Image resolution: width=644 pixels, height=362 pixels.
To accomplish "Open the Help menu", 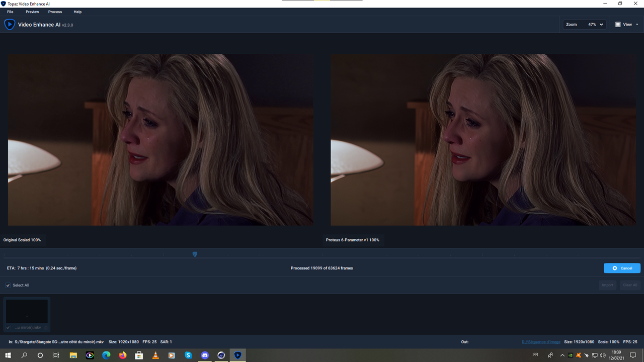I will click(x=77, y=12).
